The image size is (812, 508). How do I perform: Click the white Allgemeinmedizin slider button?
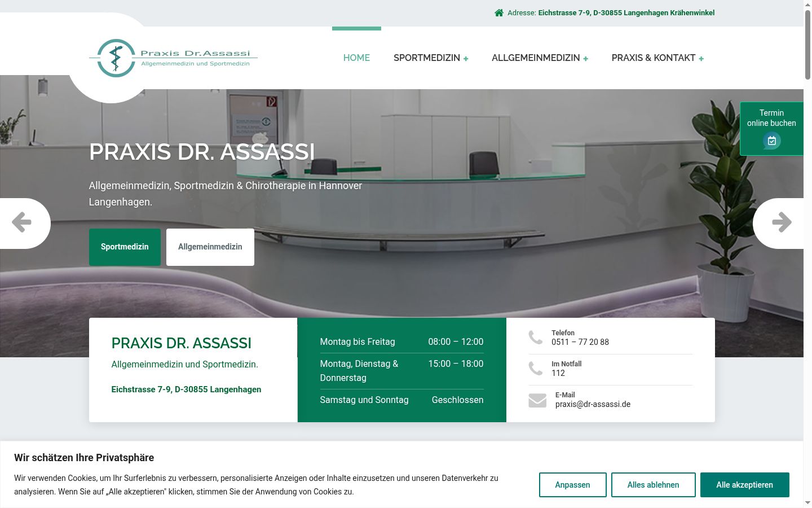210,247
